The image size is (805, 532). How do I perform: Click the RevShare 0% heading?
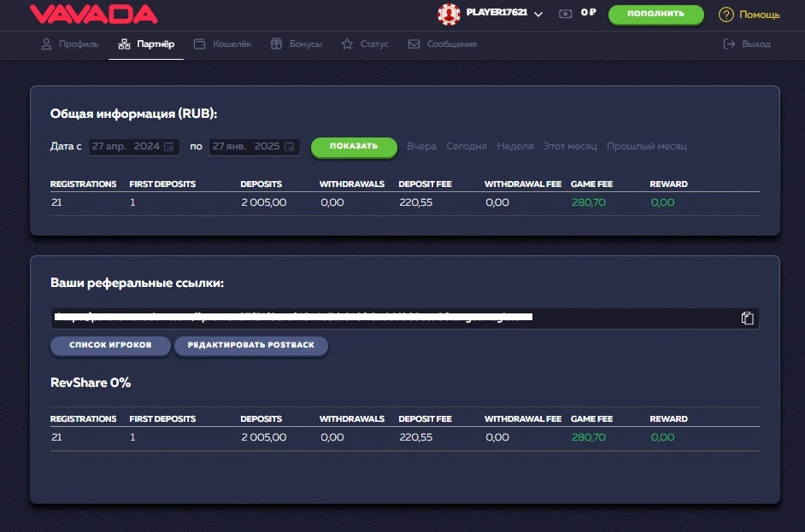tap(91, 383)
